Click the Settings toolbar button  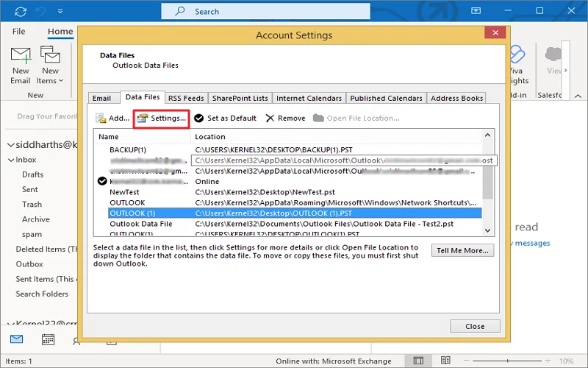pos(162,118)
